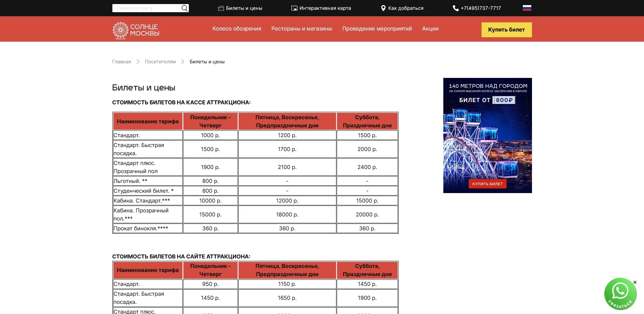Open the Рестораны и магазины menu

tap(302, 29)
